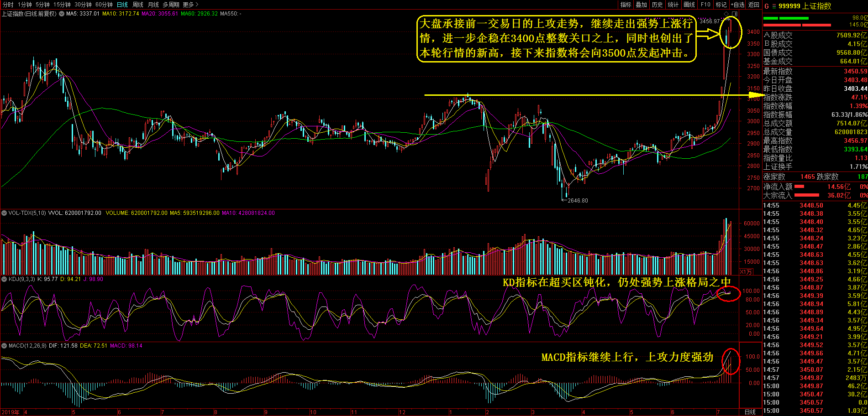This screenshot has width=868, height=416.
Task: Click the 大宗流入 row
Action: point(815,196)
